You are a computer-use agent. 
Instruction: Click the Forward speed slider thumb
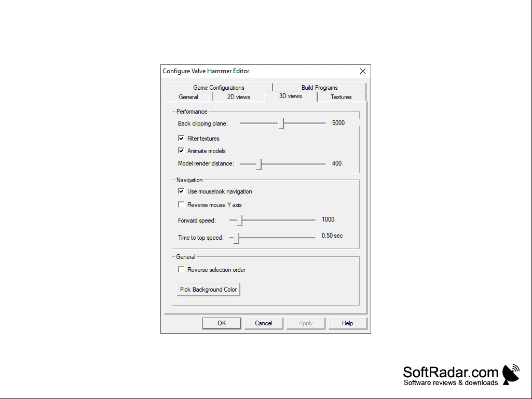[240, 220]
